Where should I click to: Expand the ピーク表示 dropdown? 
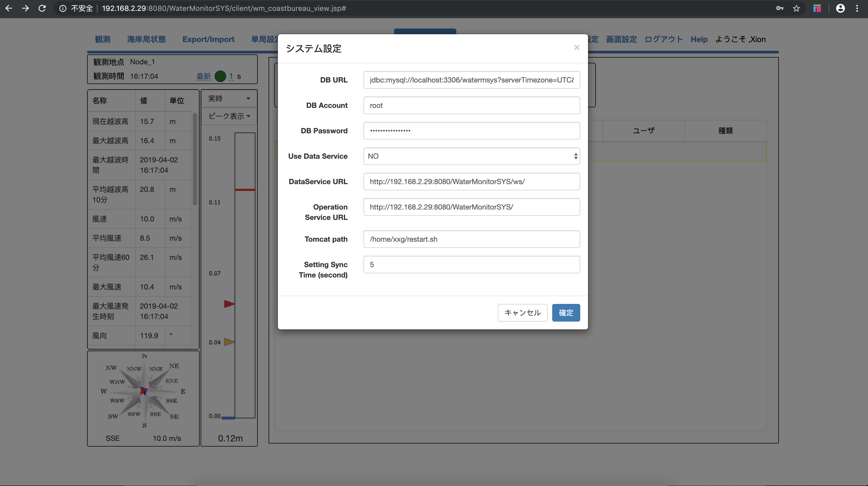point(229,116)
